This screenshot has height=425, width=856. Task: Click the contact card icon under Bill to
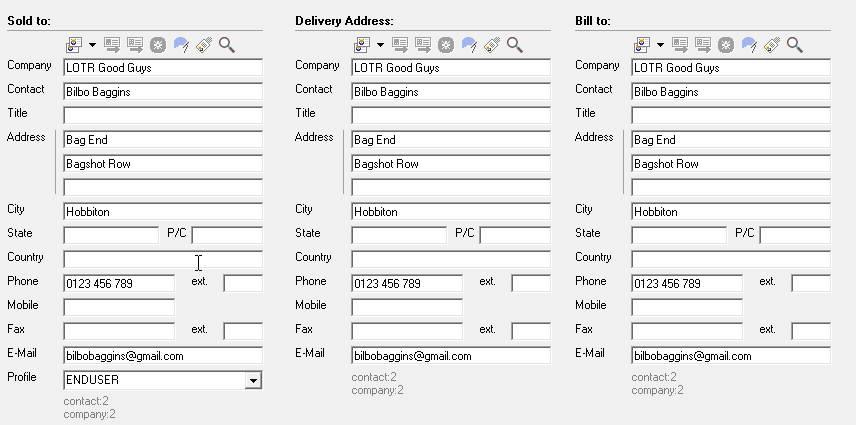click(x=642, y=45)
